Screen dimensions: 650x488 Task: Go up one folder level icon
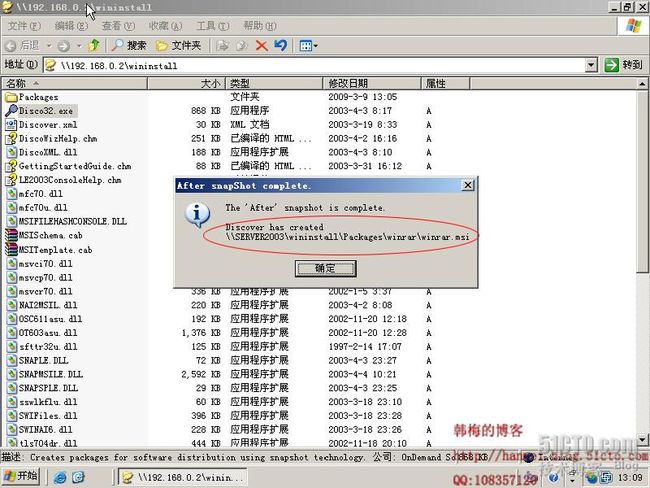(x=94, y=45)
